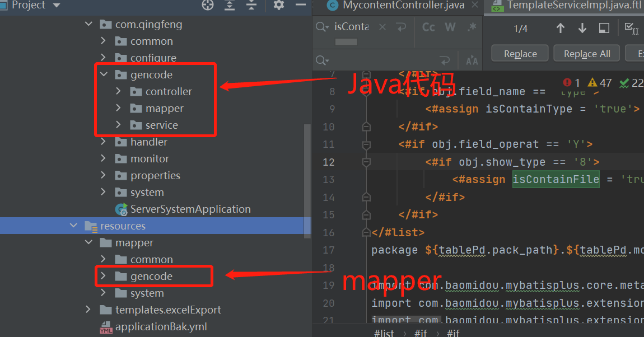644x337 pixels.
Task: Select the handler package folder
Action: click(148, 142)
